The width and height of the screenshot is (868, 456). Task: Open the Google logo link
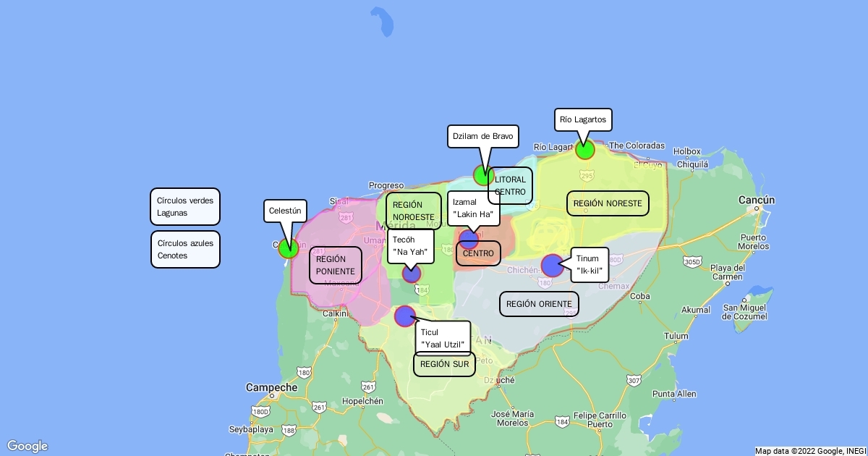27,446
